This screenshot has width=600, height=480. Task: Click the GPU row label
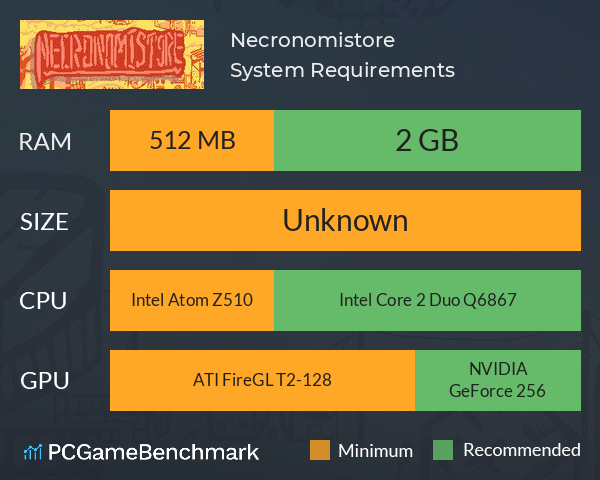point(44,381)
